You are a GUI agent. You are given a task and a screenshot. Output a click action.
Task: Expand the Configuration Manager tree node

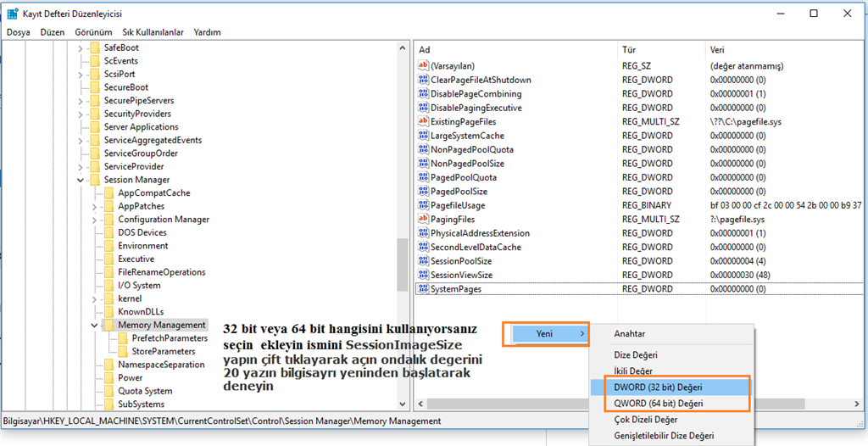(x=95, y=220)
